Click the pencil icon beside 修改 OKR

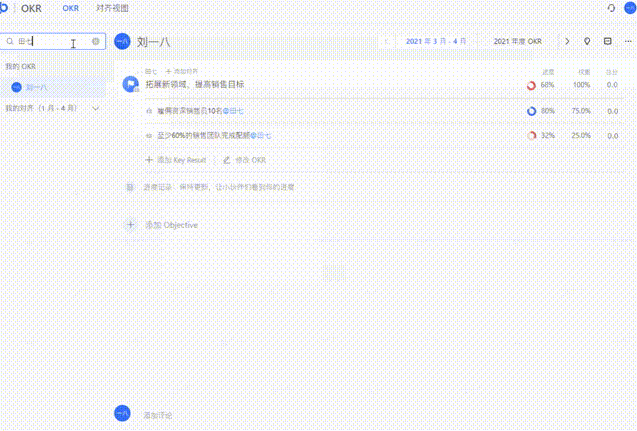[227, 160]
